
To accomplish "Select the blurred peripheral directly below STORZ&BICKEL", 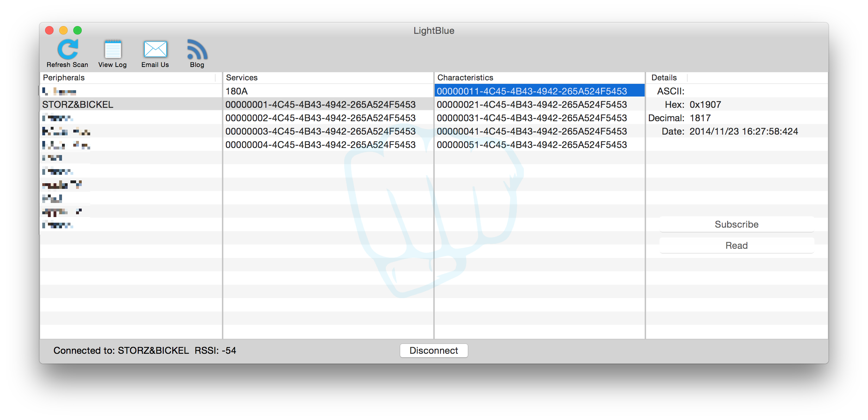I will tap(131, 118).
